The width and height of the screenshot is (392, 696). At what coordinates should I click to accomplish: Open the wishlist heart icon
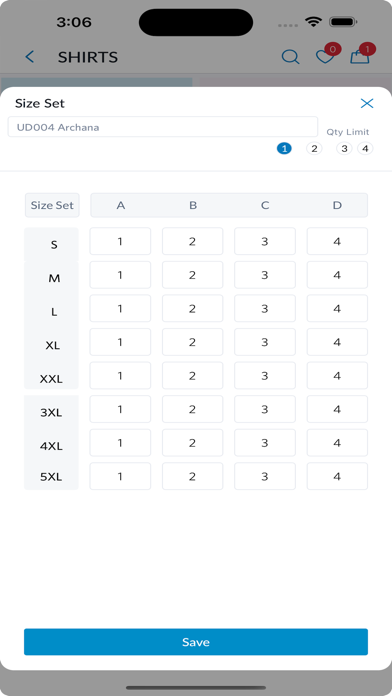tap(325, 57)
